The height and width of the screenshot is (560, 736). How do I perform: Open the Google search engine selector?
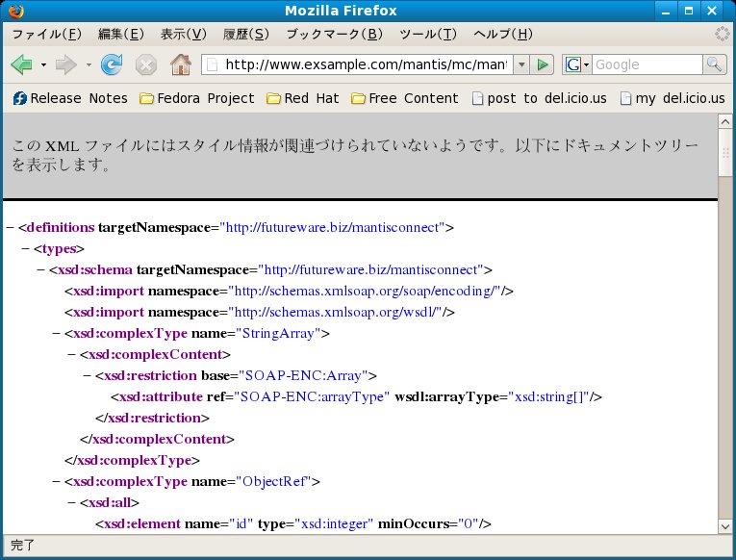click(577, 64)
